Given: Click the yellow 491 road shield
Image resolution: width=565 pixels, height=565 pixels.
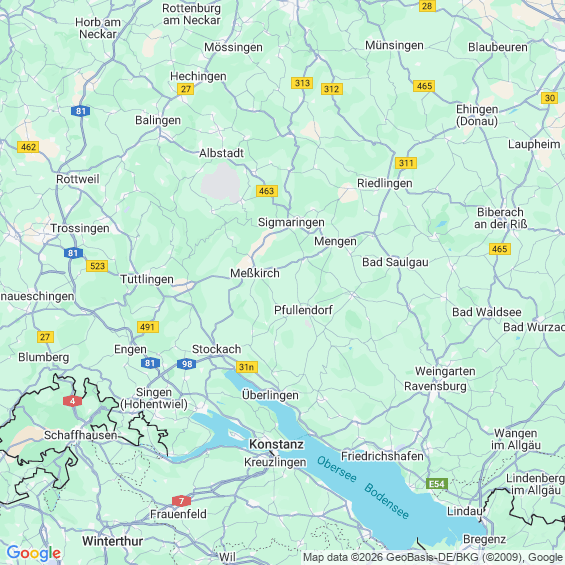Looking at the screenshot, I should click(x=148, y=327).
